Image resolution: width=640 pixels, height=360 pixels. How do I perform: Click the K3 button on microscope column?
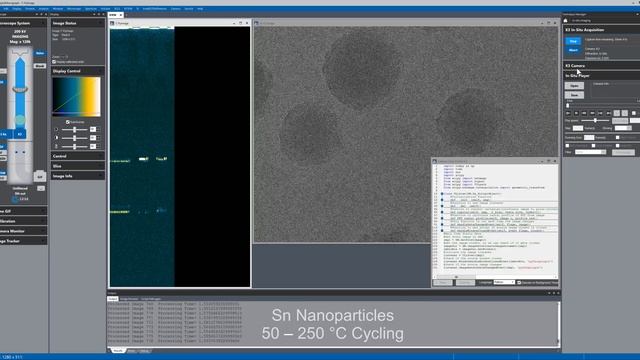tap(20, 134)
